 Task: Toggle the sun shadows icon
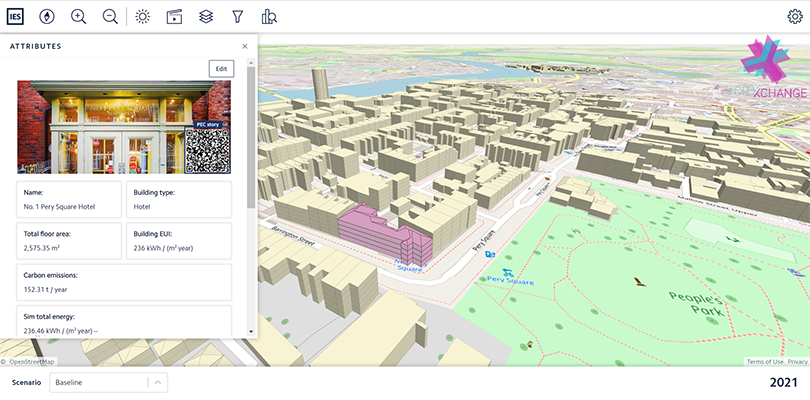point(143,16)
